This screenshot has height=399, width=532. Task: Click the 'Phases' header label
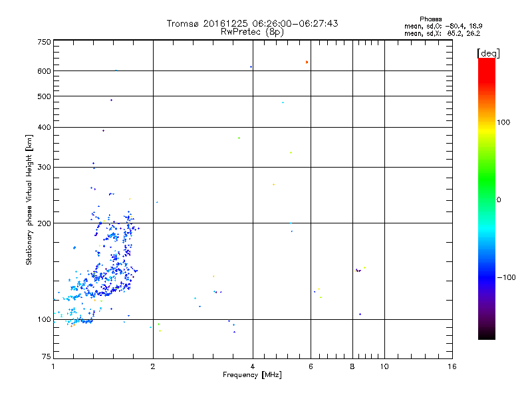[430, 19]
